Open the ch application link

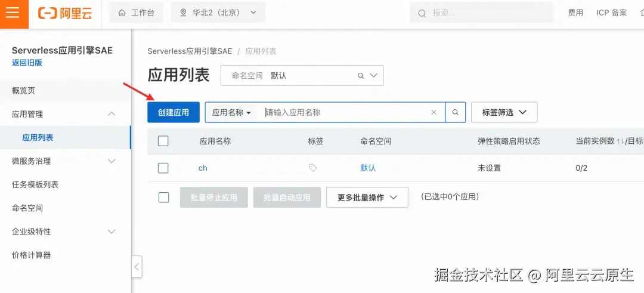point(203,168)
